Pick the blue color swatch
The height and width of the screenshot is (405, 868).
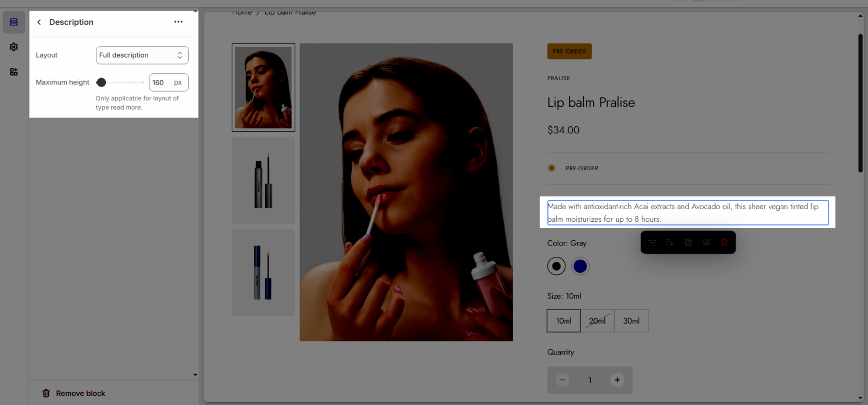pyautogui.click(x=580, y=266)
